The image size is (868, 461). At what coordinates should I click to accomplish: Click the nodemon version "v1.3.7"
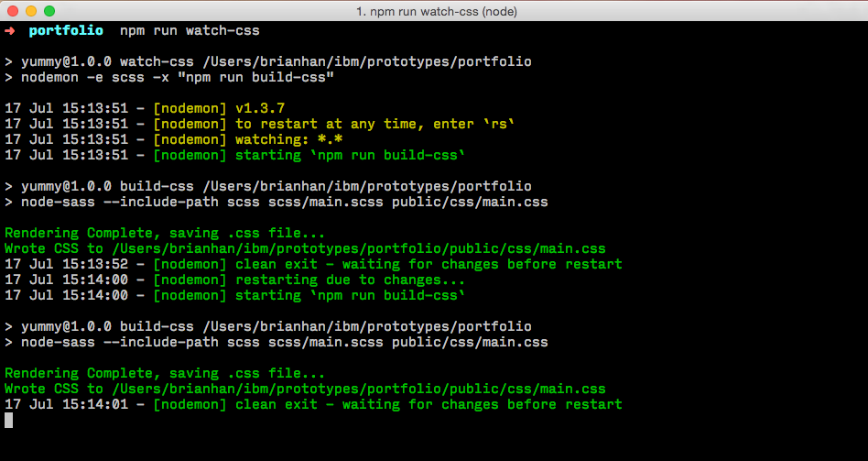(x=260, y=108)
